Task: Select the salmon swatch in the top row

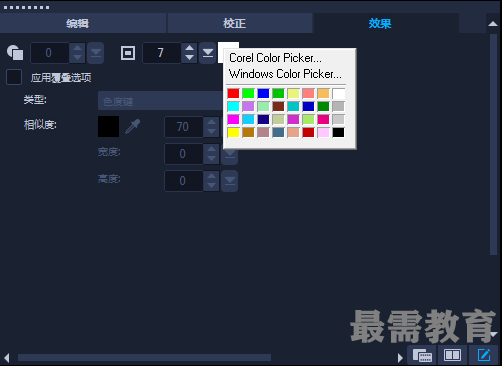Action: tap(308, 93)
